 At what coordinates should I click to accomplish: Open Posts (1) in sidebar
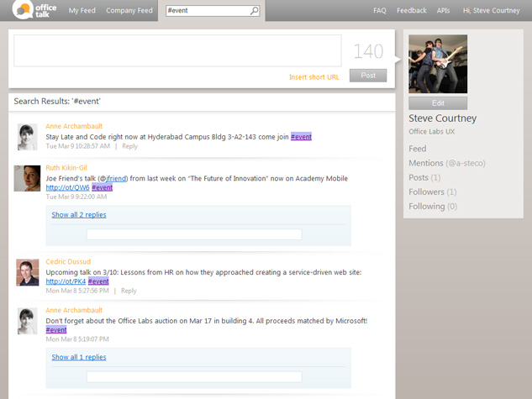click(424, 177)
